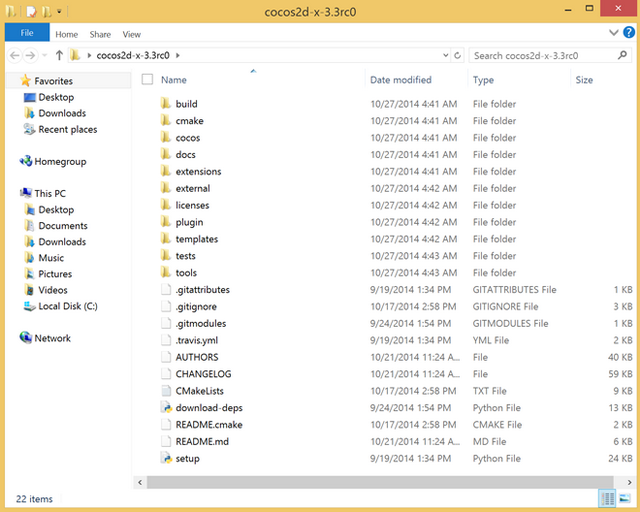Sort by the Type column header
Viewport: 640px width, 512px height.
483,80
